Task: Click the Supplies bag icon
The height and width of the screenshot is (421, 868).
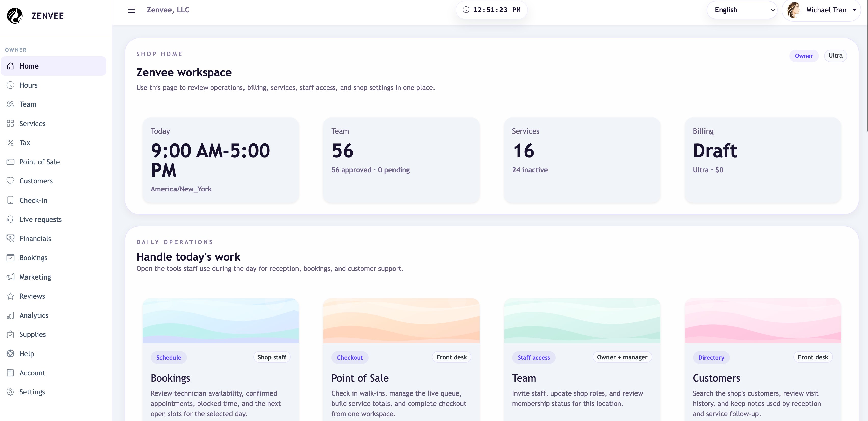Action: (x=10, y=334)
